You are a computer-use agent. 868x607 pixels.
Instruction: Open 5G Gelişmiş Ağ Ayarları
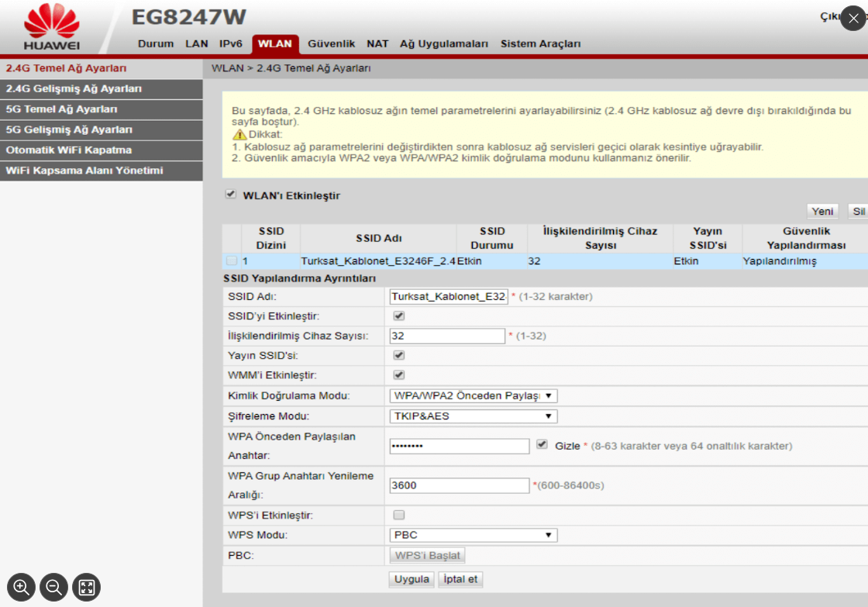(x=102, y=129)
